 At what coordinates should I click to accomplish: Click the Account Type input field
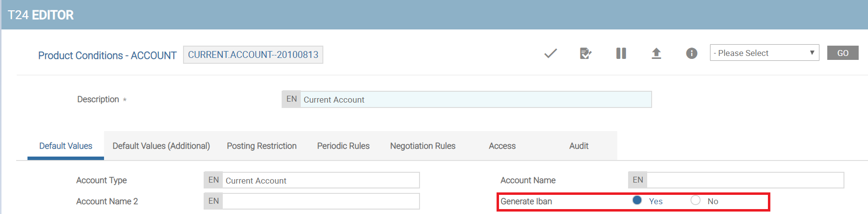(321, 181)
